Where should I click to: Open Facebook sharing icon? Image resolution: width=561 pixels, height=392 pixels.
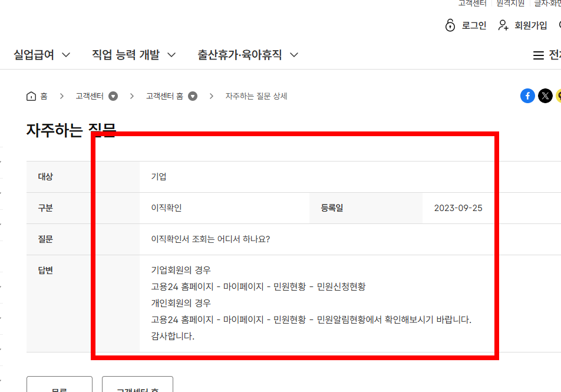coord(527,95)
